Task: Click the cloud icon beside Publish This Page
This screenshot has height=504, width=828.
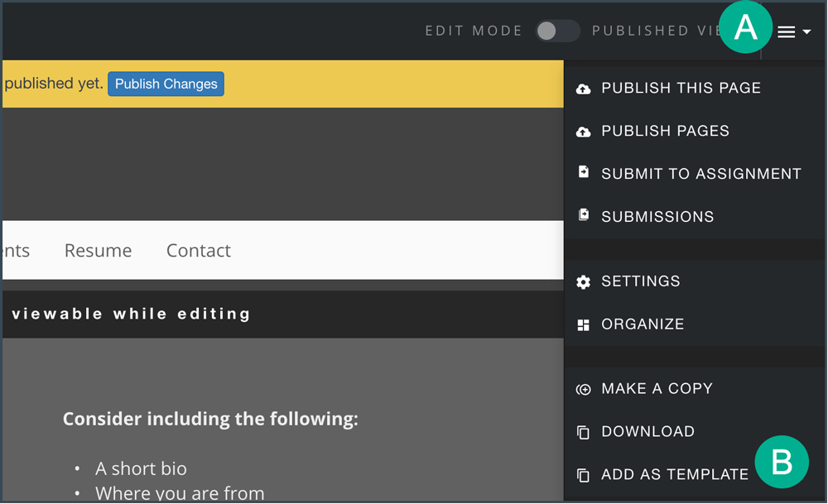Action: (x=584, y=88)
